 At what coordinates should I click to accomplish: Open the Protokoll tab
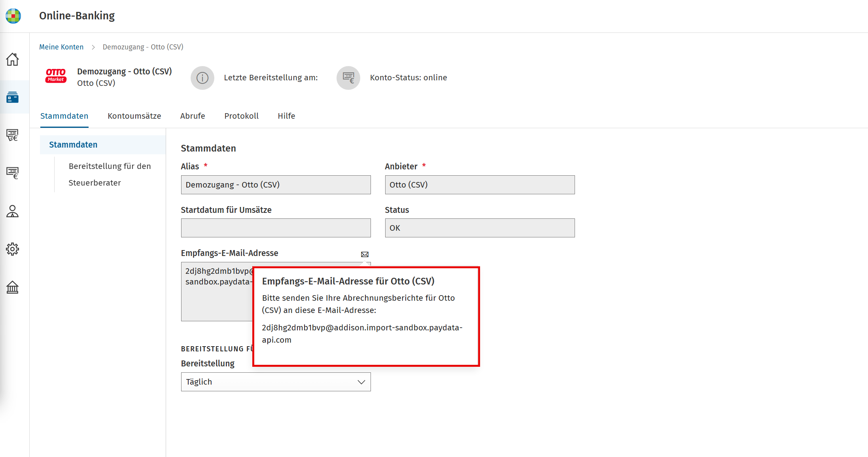click(x=242, y=116)
